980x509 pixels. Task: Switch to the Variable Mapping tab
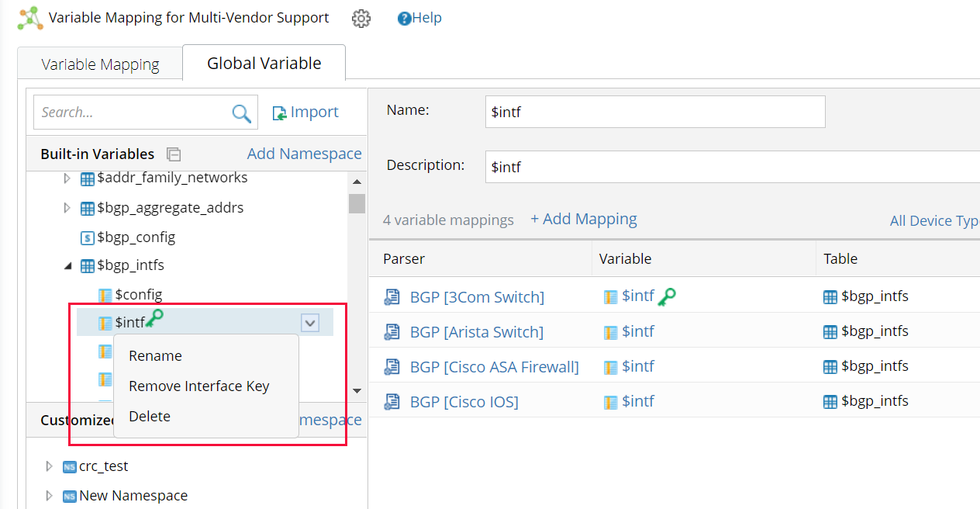pos(99,64)
